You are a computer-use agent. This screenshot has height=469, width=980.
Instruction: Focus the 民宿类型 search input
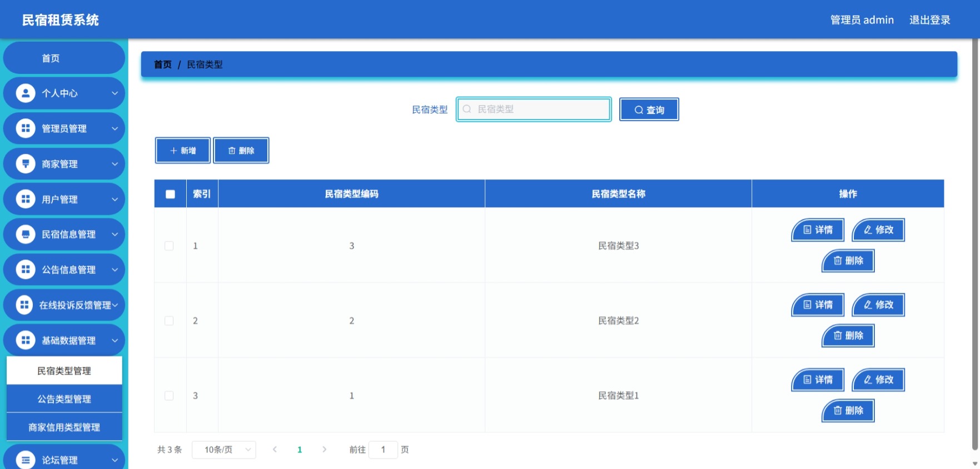point(534,109)
